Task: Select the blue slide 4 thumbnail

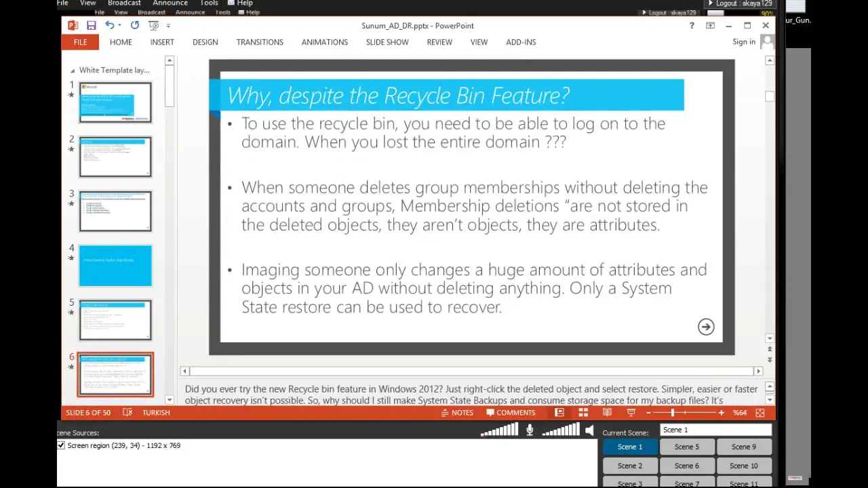Action: 115,265
